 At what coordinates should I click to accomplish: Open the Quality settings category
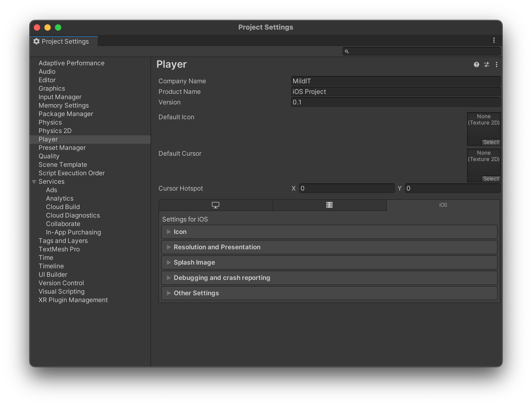[49, 156]
